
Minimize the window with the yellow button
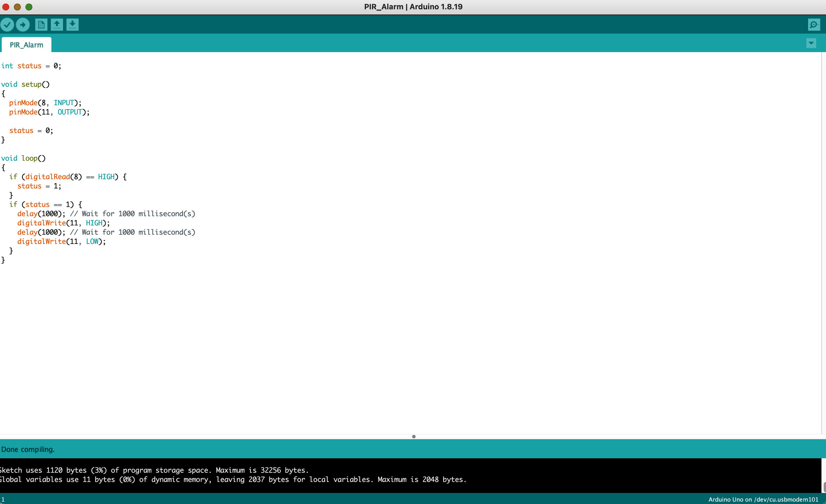coord(17,7)
